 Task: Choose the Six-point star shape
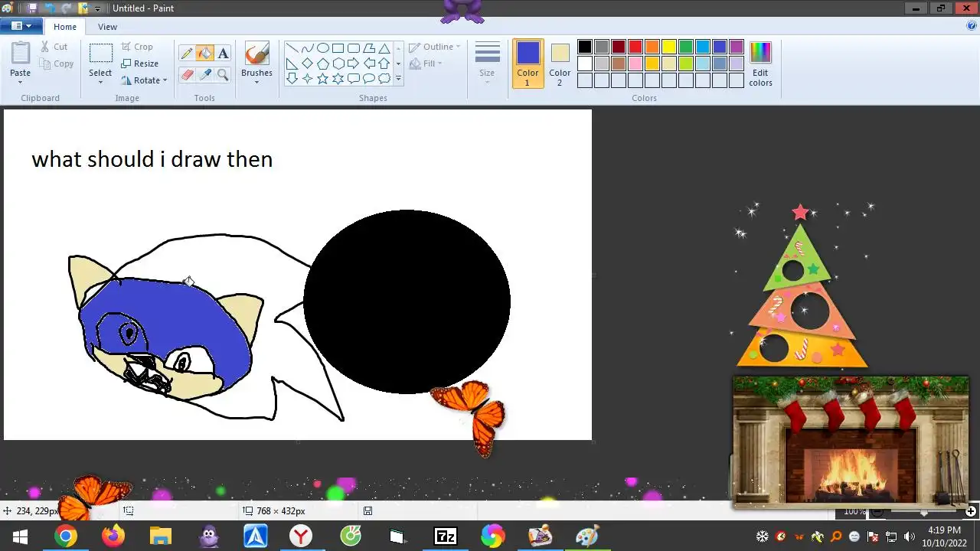tap(338, 78)
